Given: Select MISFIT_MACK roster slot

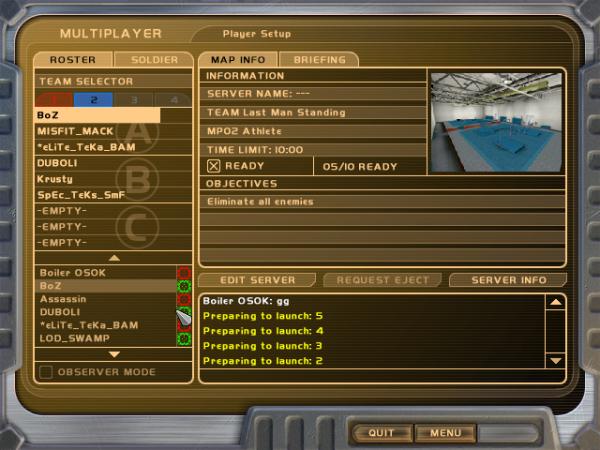Looking at the screenshot, I should [x=113, y=131].
